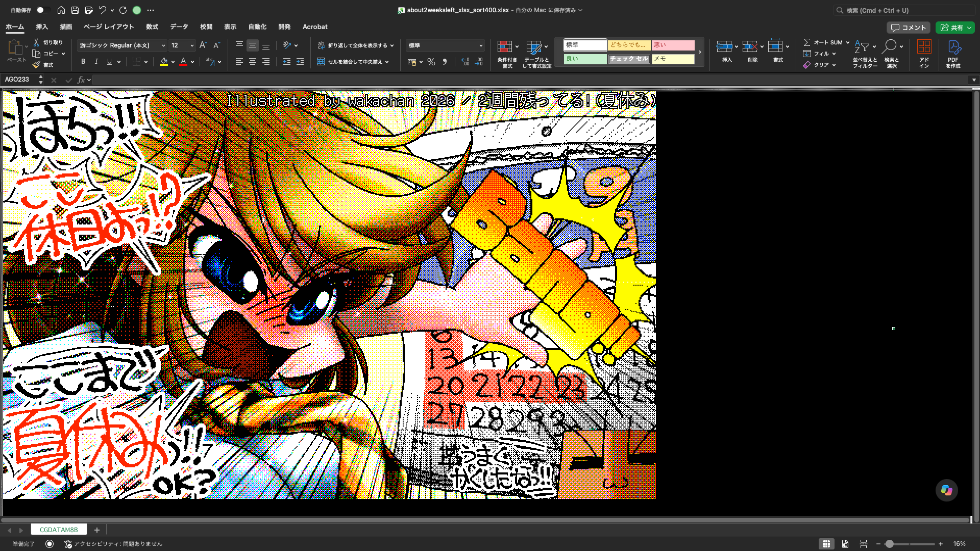This screenshot has width=980, height=551.
Task: Switch to Page Layout view in status bar
Action: [x=845, y=544]
